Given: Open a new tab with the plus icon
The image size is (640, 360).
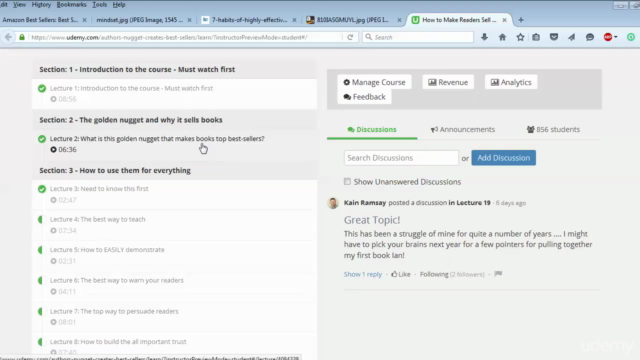Looking at the screenshot, I should pos(521,20).
